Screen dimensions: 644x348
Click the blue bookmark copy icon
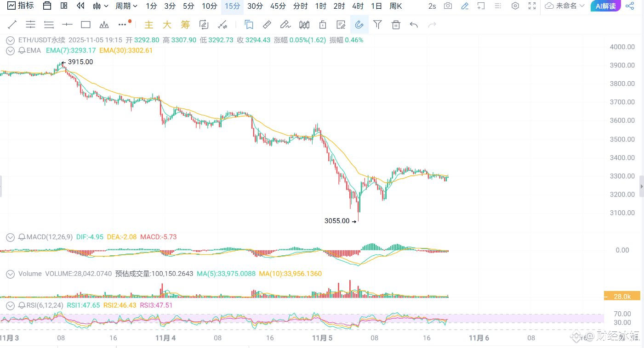[x=249, y=24]
